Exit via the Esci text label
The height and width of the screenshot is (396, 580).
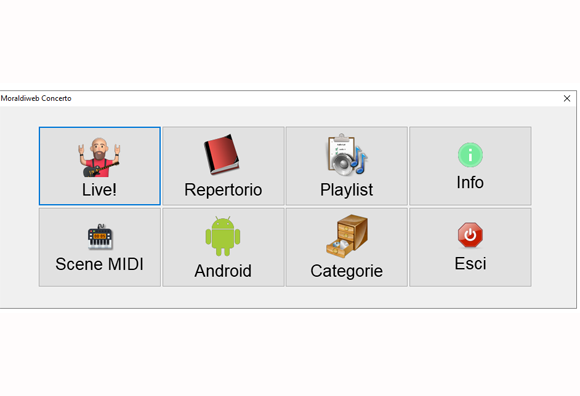point(470,264)
